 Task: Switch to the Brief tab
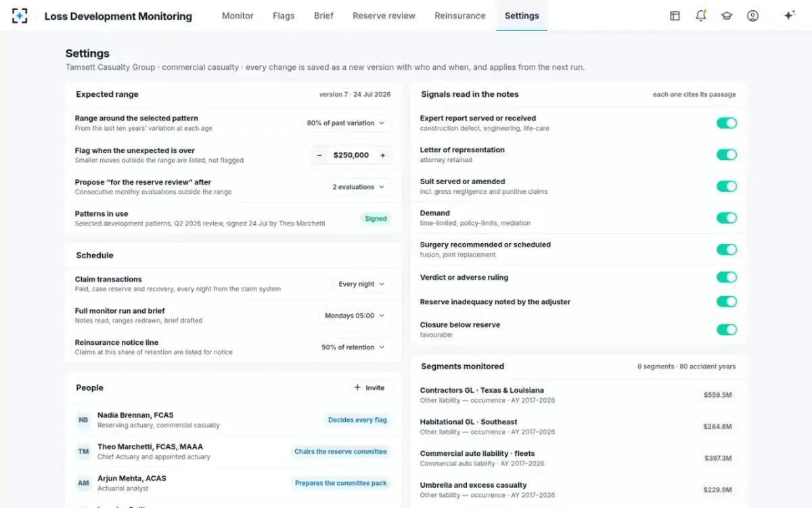[323, 16]
